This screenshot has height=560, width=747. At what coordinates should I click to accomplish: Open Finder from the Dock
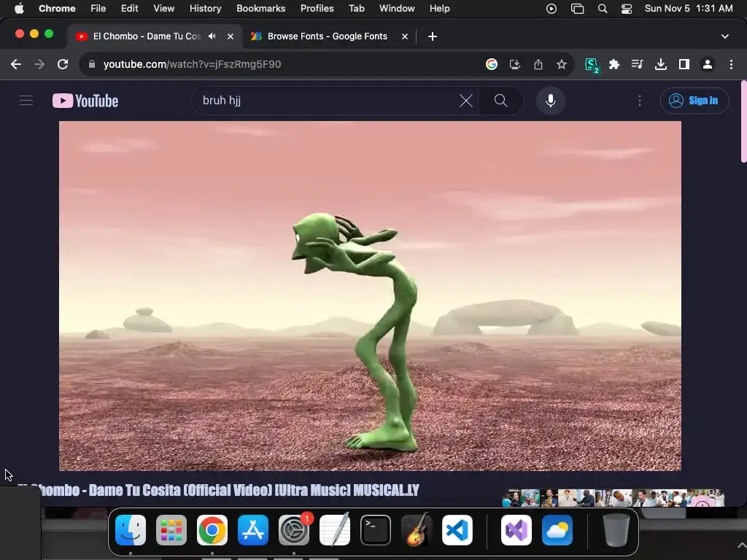click(x=131, y=530)
